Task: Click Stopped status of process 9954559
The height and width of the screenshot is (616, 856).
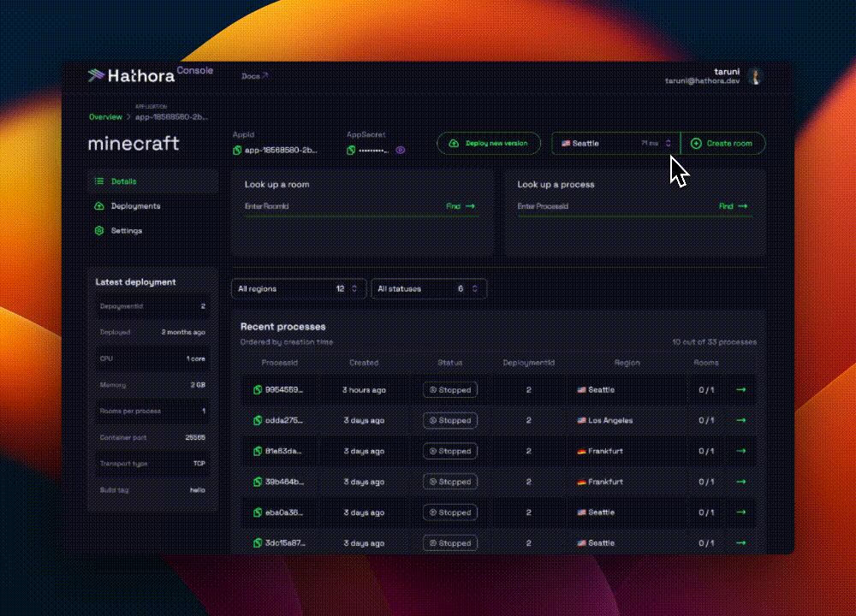Action: [x=450, y=389]
